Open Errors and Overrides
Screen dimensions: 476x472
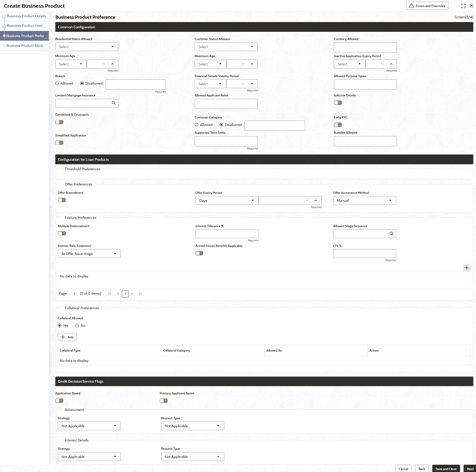427,6
